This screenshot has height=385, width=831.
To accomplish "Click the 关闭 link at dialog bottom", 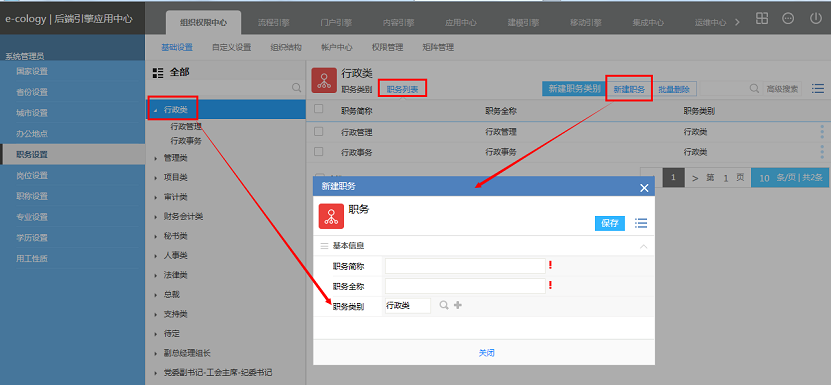I will click(x=487, y=353).
